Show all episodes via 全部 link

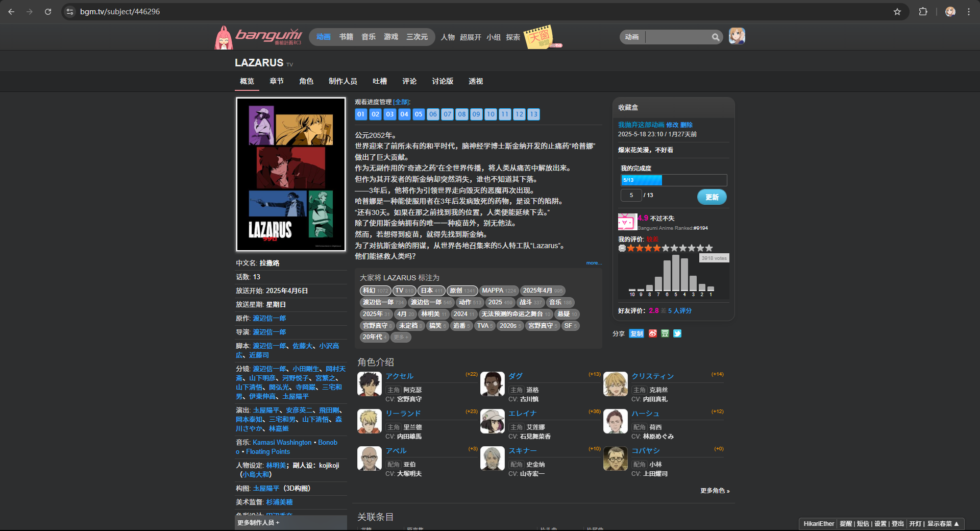tap(401, 102)
